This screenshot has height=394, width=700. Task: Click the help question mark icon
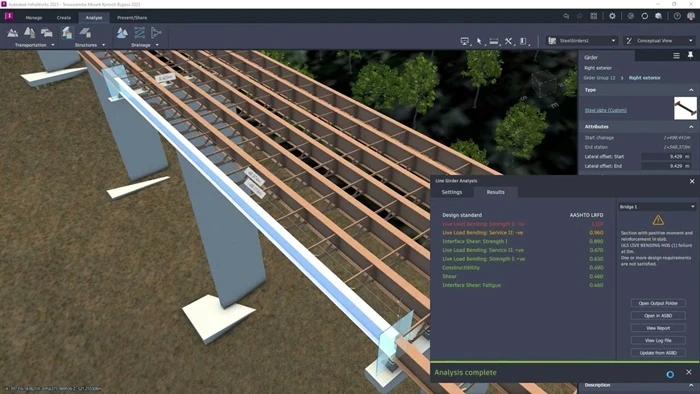(677, 16)
